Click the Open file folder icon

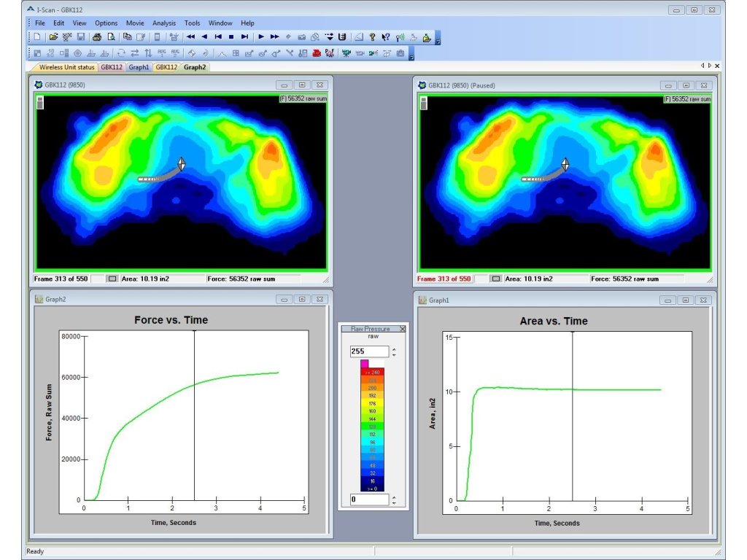click(53, 36)
